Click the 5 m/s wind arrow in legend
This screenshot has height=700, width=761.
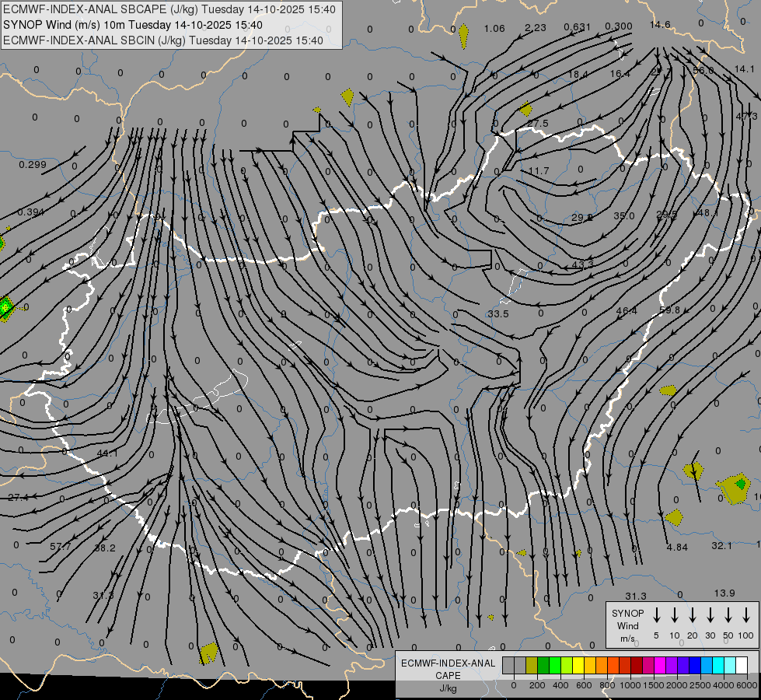coord(656,615)
